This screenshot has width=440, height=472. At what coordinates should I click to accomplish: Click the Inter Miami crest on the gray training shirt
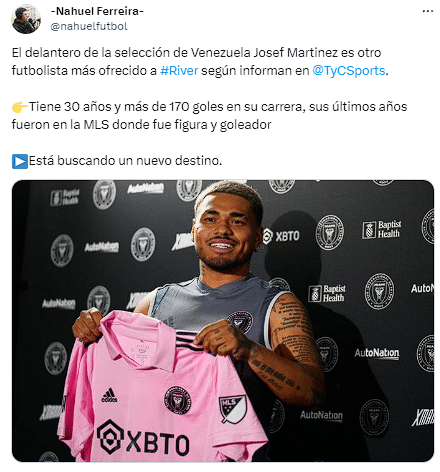coord(240,322)
